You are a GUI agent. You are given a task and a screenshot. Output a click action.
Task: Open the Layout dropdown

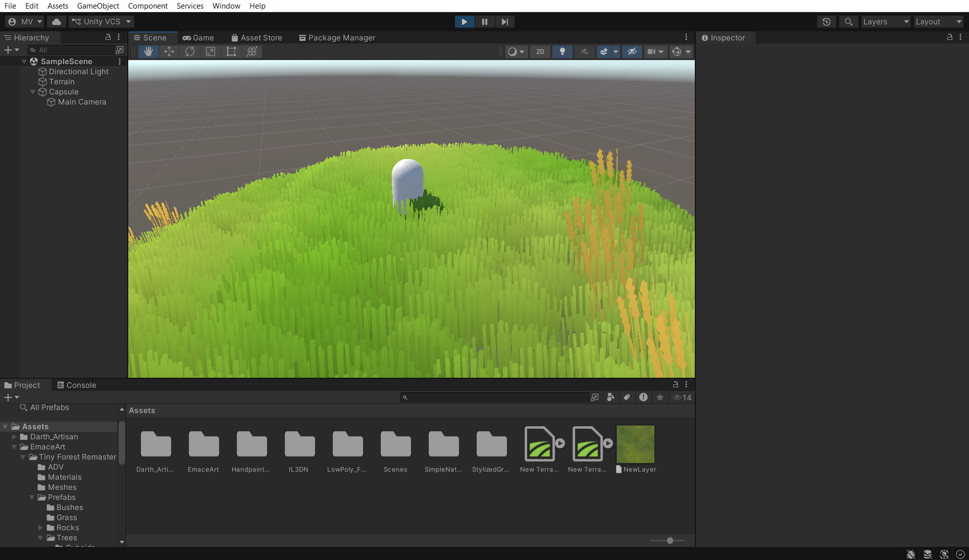pos(938,22)
